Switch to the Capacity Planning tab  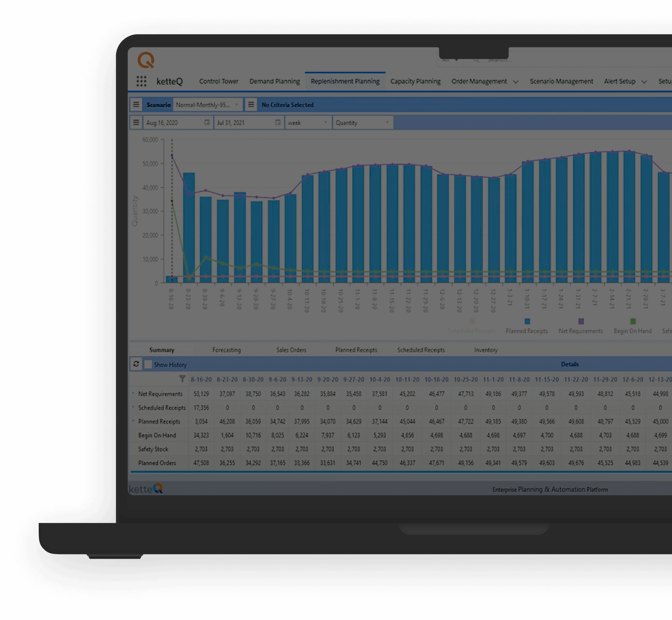[x=415, y=81]
